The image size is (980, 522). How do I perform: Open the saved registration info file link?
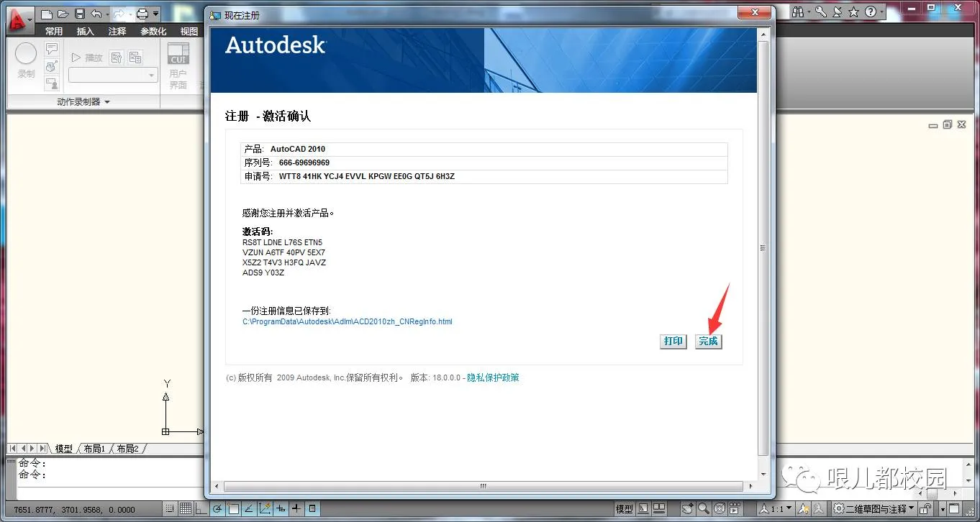pos(348,321)
